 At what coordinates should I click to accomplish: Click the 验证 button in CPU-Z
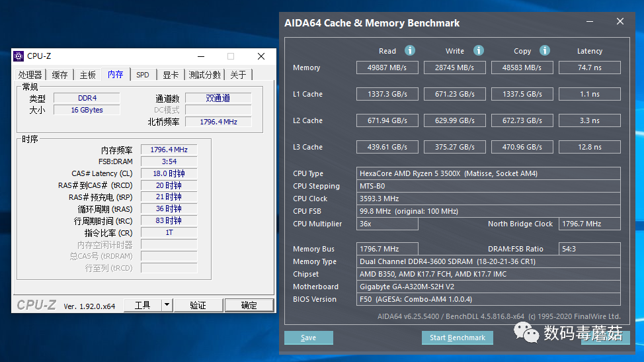[x=198, y=305]
